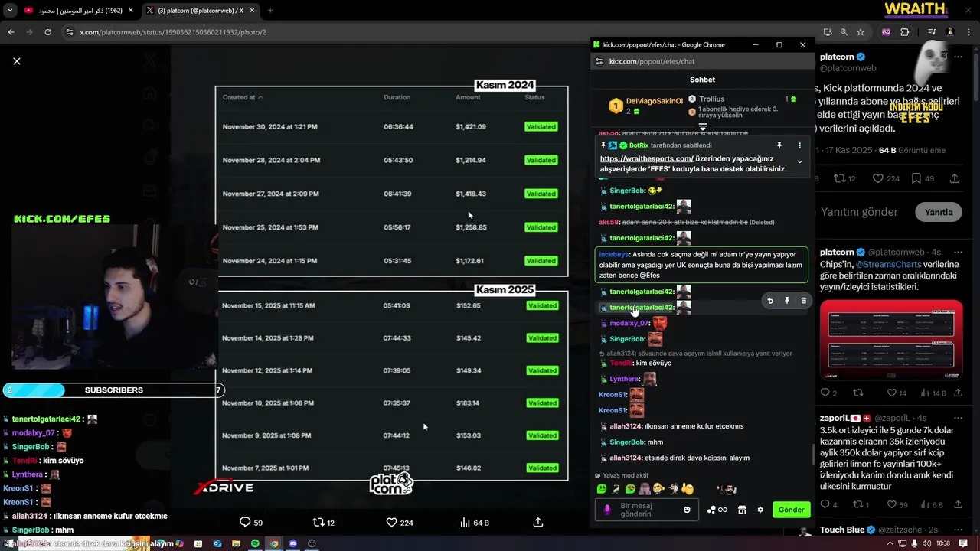
Task: Open volume control in system tray
Action: pyautogui.click(x=927, y=543)
